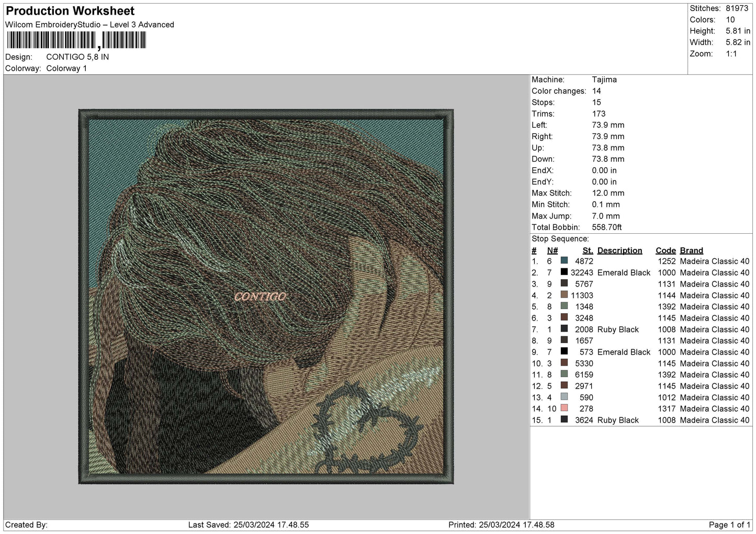The height and width of the screenshot is (534, 756).
Task: Click the Width value 5.82 in
Action: coord(738,42)
